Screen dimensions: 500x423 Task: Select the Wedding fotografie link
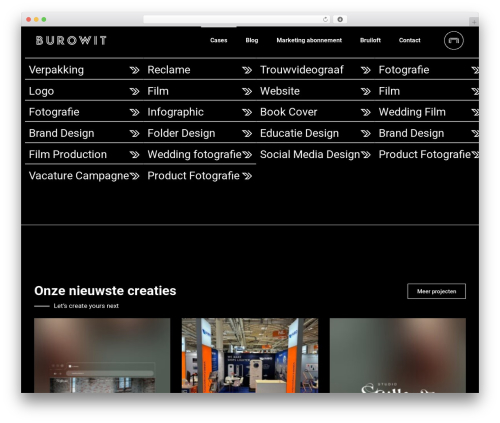tap(194, 155)
